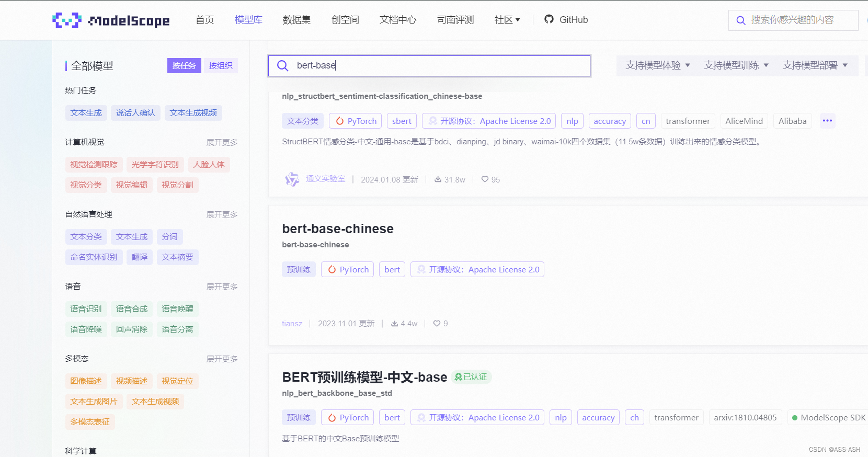The height and width of the screenshot is (457, 868).
Task: Focus the top 搜索你感兴趣的内容 search box
Action: click(793, 20)
